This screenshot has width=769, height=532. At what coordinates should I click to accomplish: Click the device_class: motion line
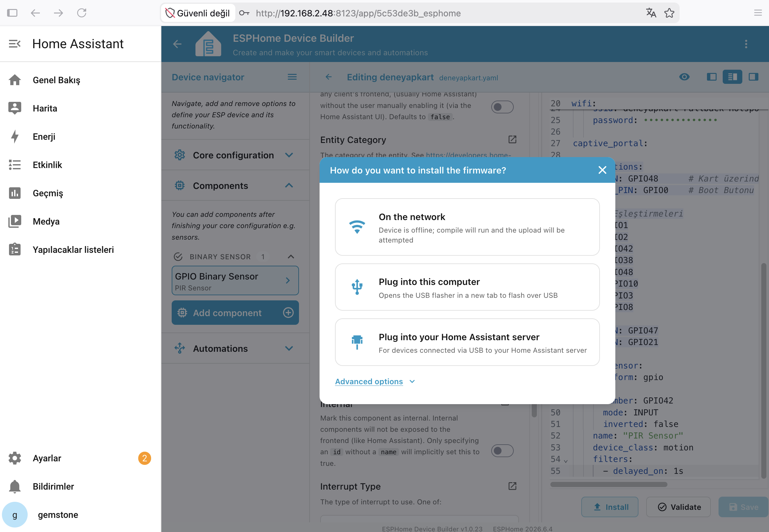pos(643,447)
